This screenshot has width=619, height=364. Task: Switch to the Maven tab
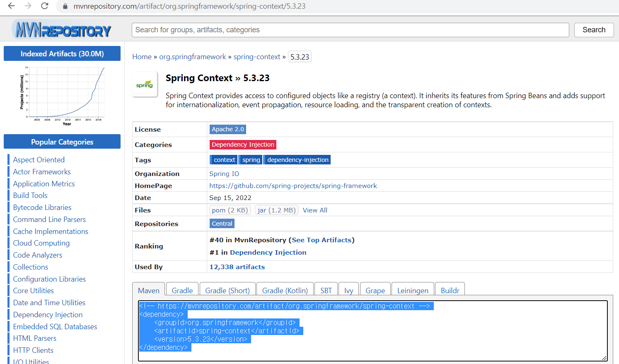coord(149,290)
